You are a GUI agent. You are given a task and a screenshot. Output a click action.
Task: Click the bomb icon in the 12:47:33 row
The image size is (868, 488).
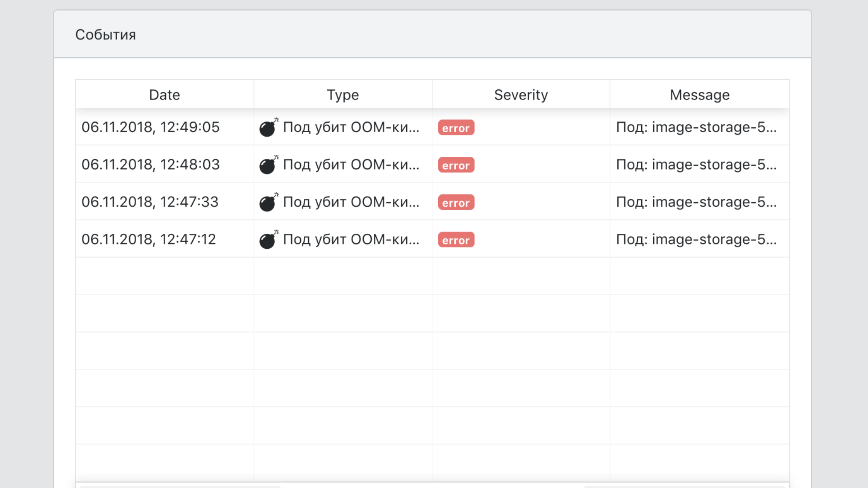(x=269, y=202)
